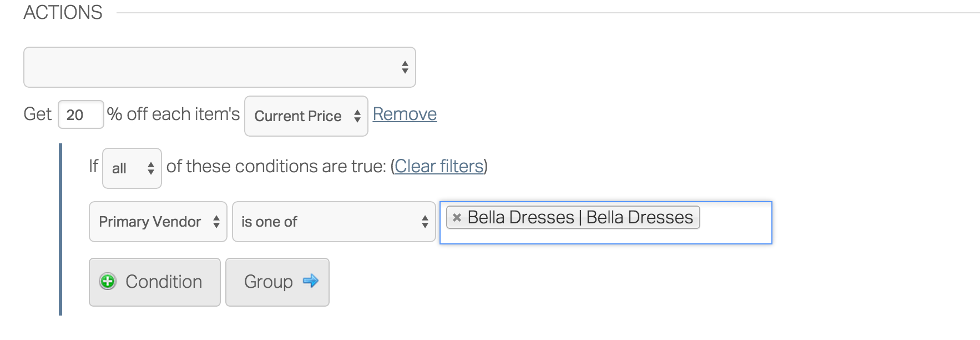
Task: Click the arrows on the Primary Vendor select
Action: pyautogui.click(x=216, y=222)
